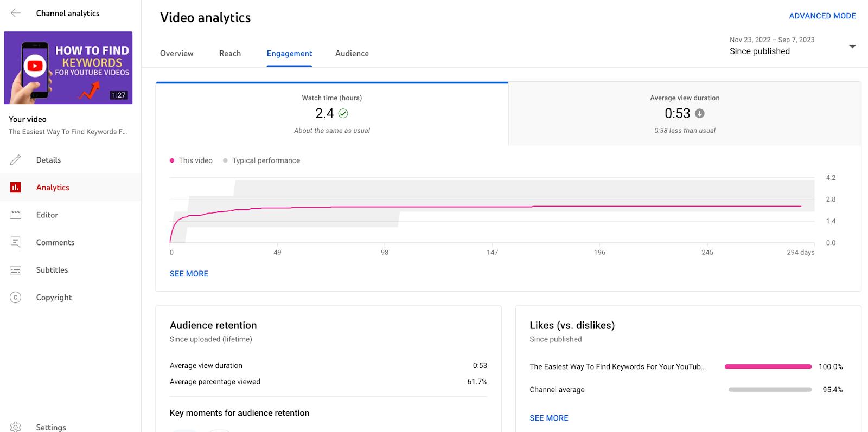Click the 'About the same as usual' text
The image size is (868, 432).
coord(332,131)
